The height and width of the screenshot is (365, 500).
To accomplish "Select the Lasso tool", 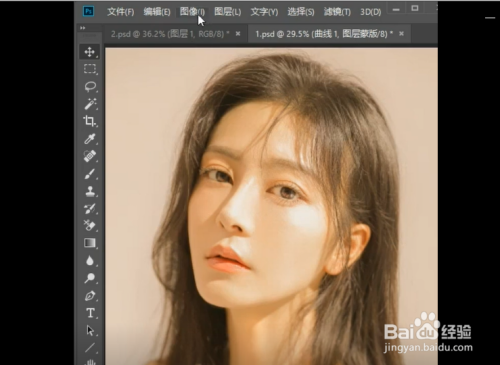I will click(x=90, y=86).
